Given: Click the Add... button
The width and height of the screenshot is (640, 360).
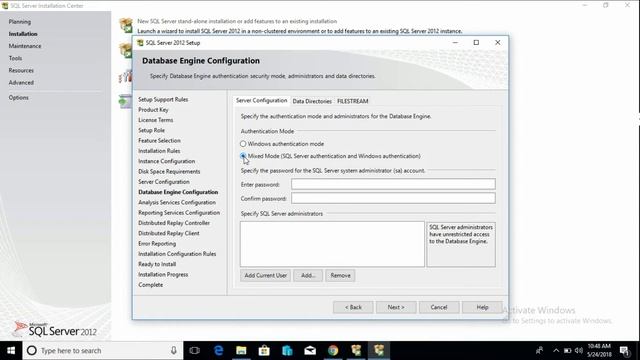Looking at the screenshot, I should (x=308, y=276).
